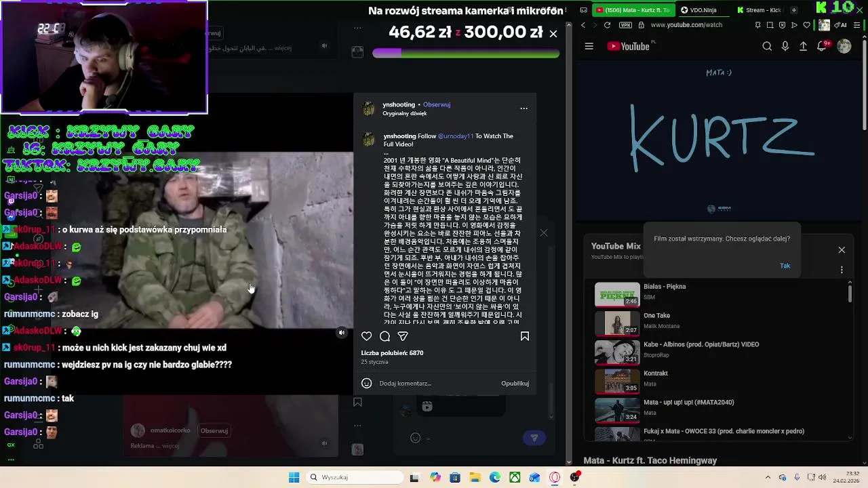This screenshot has height=488, width=868.
Task: Open One Take by Malik Montana thumbnail
Action: coord(617,323)
